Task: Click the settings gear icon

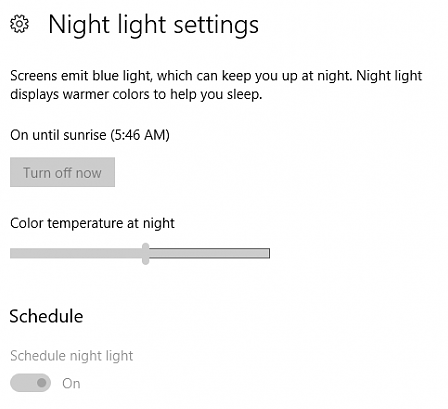Action: pyautogui.click(x=19, y=24)
